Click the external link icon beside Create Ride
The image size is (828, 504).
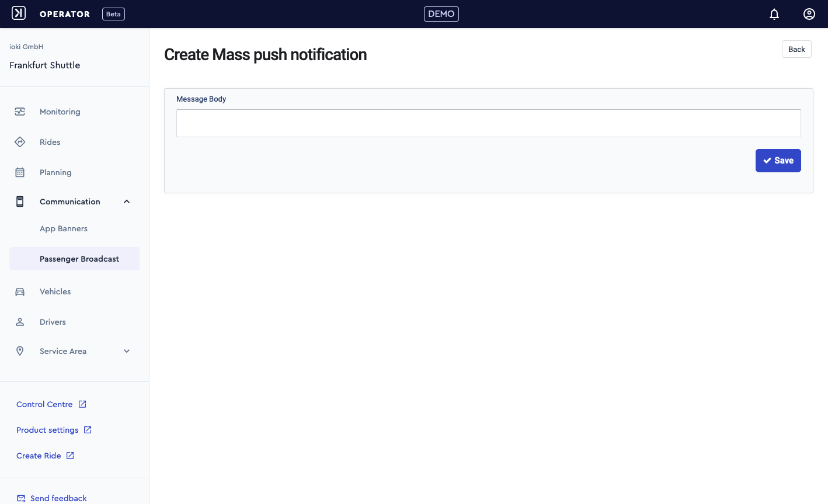[70, 456]
